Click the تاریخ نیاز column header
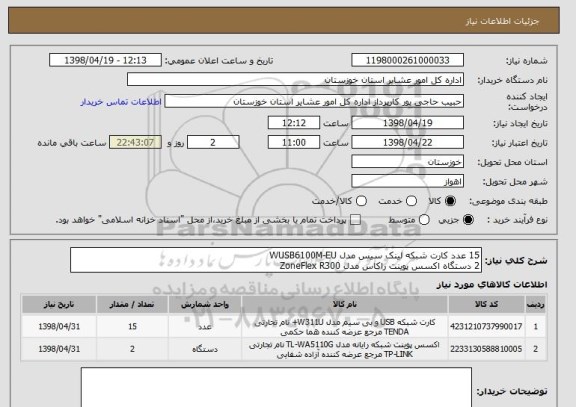The image size is (576, 407). pos(59,304)
